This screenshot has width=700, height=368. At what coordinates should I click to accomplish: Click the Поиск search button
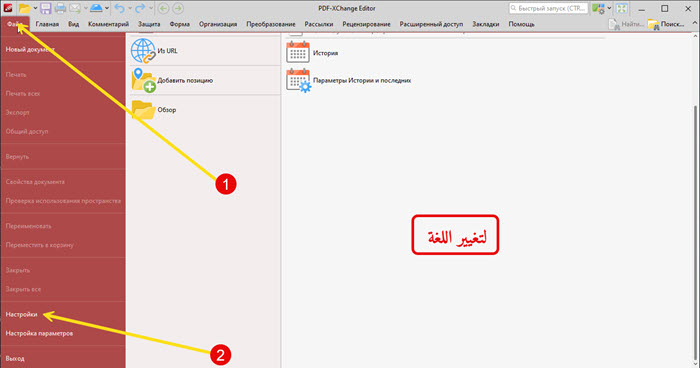pyautogui.click(x=666, y=24)
